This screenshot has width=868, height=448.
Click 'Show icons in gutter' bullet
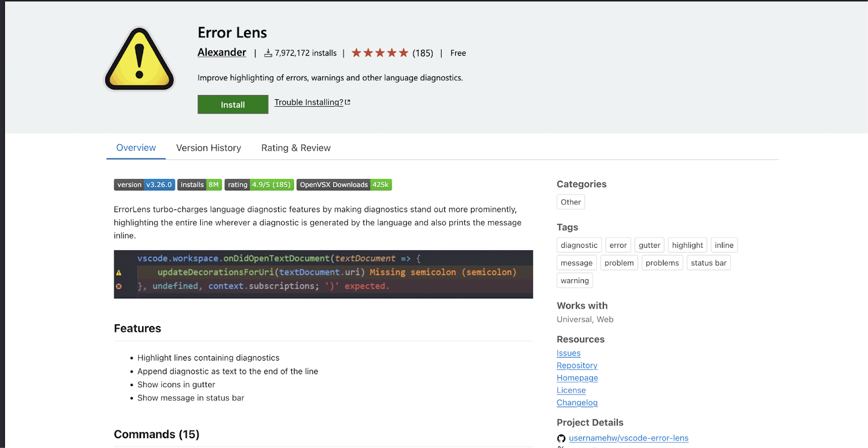[176, 385]
